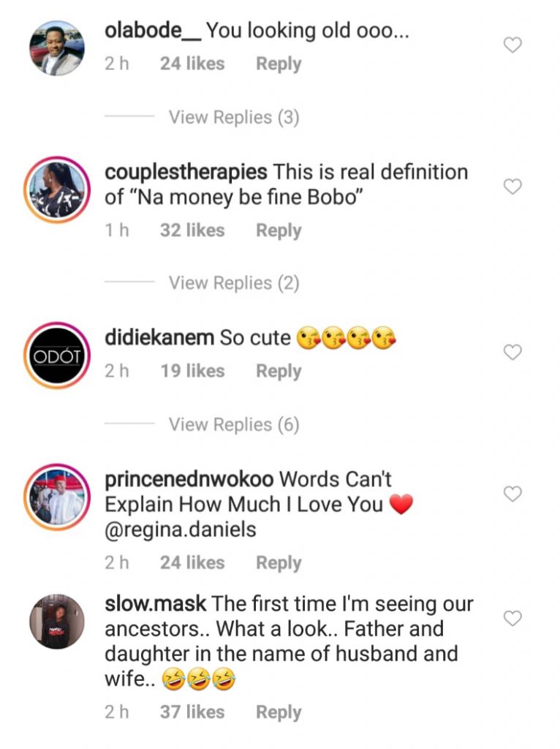Reply to olabode__'s comment
Image resolution: width=560 pixels, height=749 pixels.
tap(279, 64)
